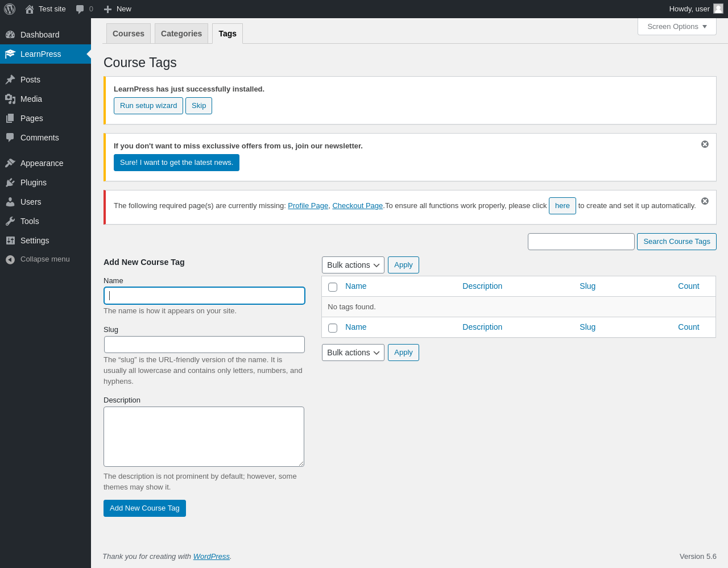This screenshot has height=568, width=728.
Task: Open the Posts menu item
Action: pyautogui.click(x=45, y=80)
